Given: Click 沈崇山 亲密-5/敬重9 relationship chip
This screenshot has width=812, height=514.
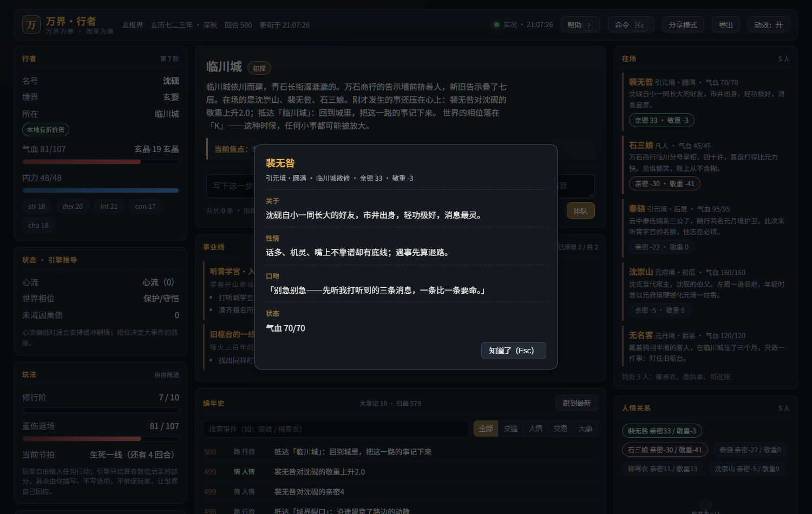Looking at the screenshot, I should (747, 469).
